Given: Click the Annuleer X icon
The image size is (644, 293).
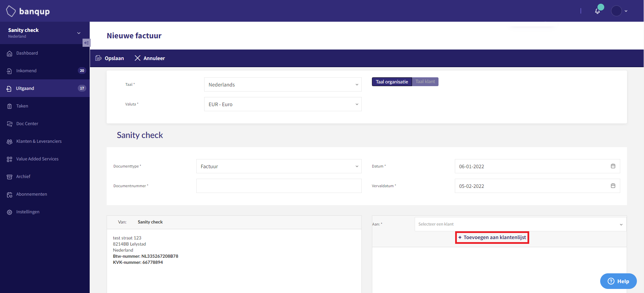Looking at the screenshot, I should [x=138, y=58].
